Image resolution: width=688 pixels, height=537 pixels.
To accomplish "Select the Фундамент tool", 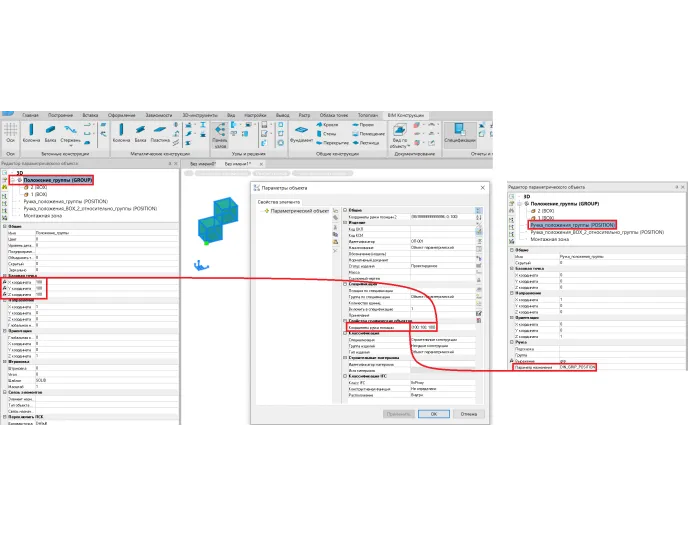I will pyautogui.click(x=301, y=133).
